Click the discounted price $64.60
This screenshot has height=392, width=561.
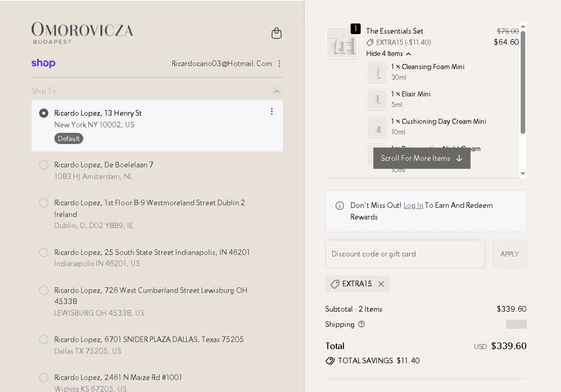point(506,42)
